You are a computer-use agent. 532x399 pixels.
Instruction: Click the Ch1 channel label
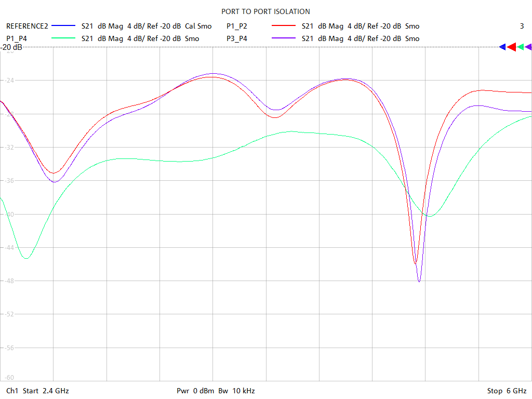(x=12, y=391)
